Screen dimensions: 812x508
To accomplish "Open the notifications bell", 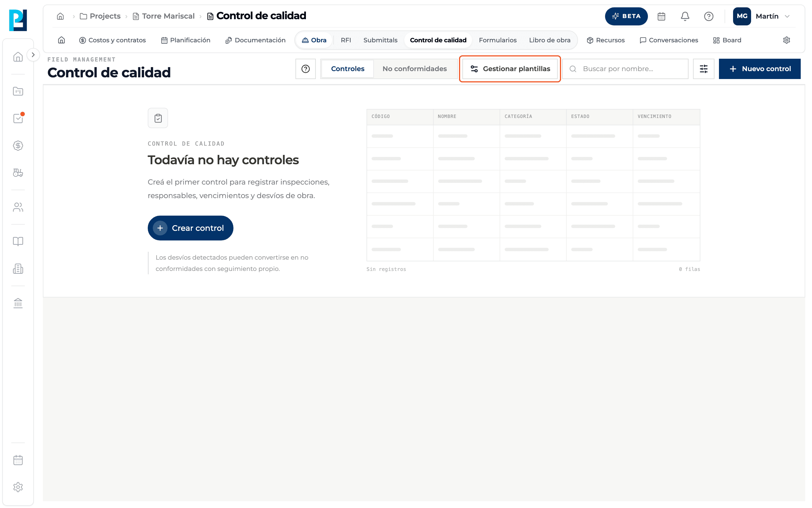I will [x=685, y=16].
